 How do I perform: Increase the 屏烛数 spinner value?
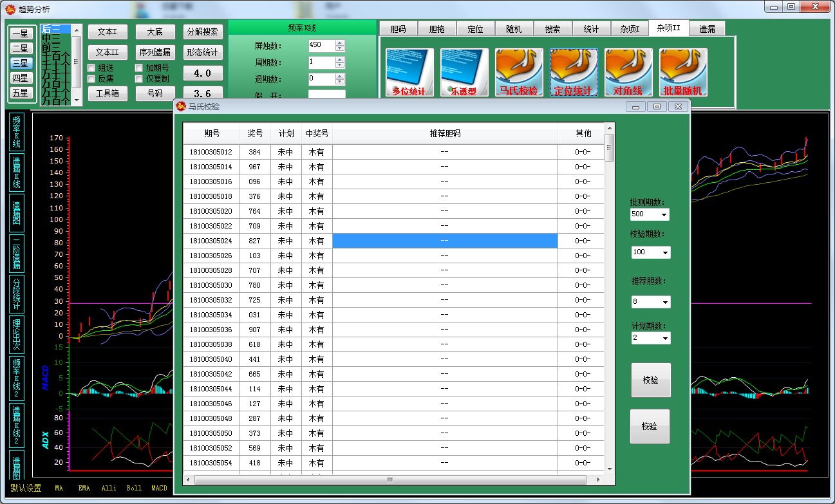pos(340,42)
